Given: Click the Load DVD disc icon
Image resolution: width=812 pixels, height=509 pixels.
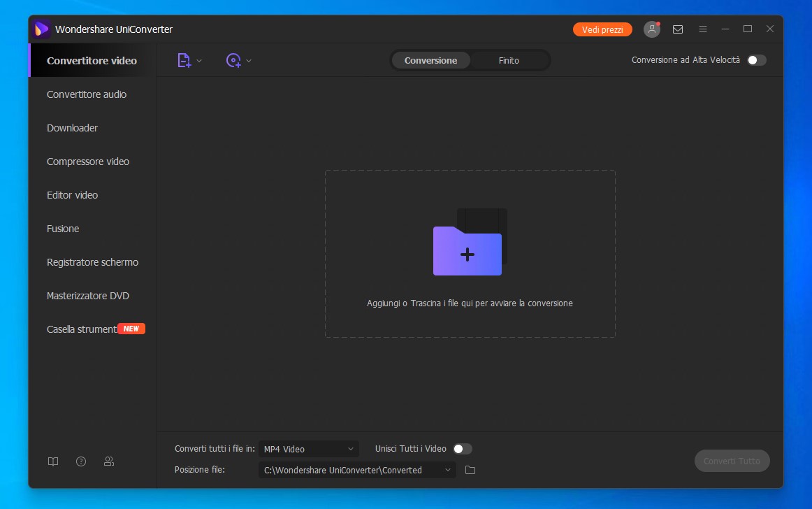Looking at the screenshot, I should tap(233, 61).
